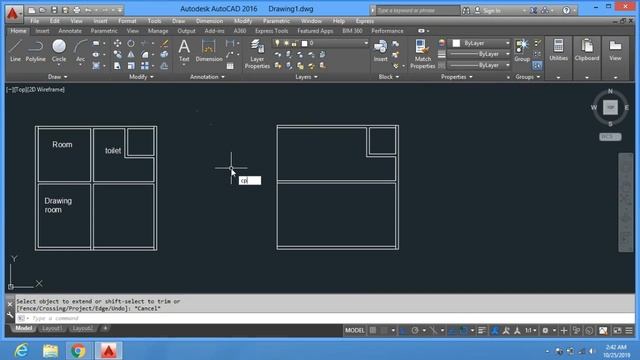
Task: Click the Insert block icon
Action: tap(380, 51)
